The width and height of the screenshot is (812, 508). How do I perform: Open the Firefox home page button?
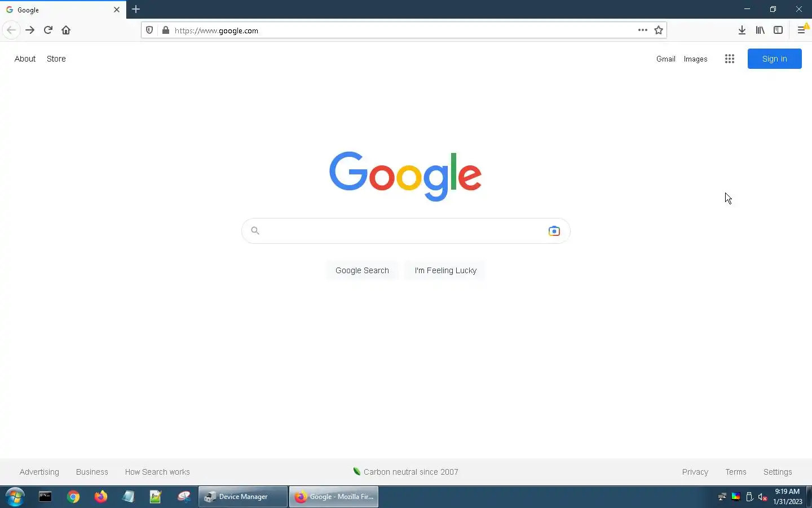coord(66,30)
